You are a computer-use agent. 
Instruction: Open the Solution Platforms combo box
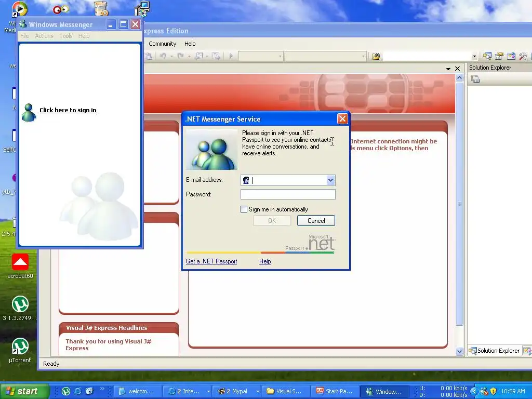(325, 56)
